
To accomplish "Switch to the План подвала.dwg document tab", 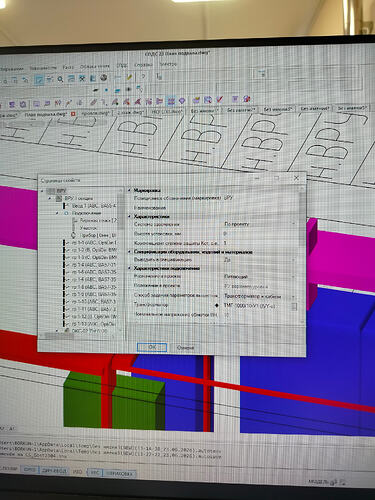I will click(x=45, y=114).
